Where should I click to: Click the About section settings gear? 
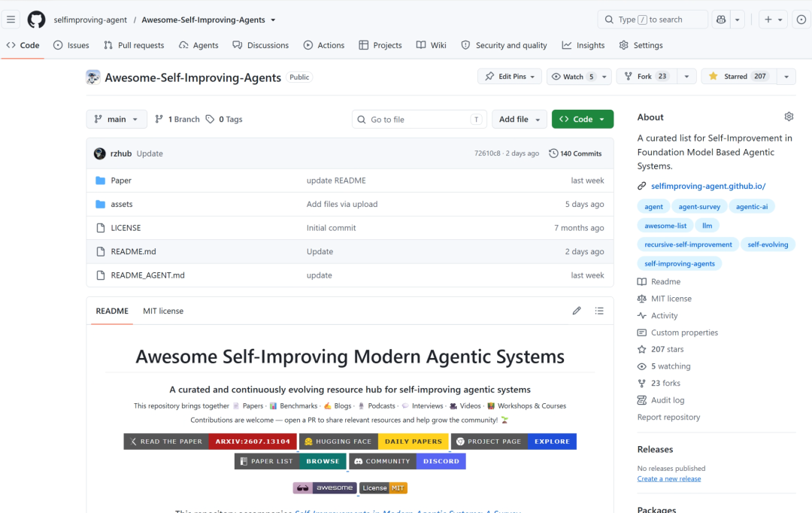[x=789, y=117]
